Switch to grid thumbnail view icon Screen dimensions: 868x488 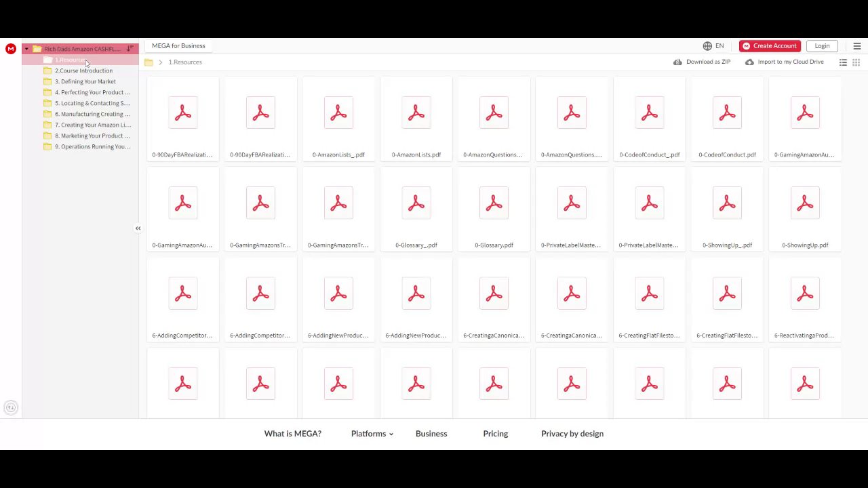tap(856, 62)
